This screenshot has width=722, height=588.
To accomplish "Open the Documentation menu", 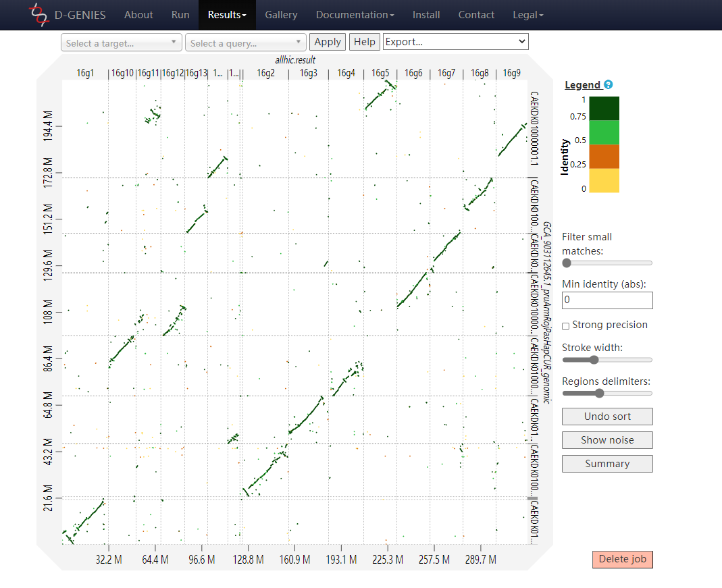I will pyautogui.click(x=355, y=15).
